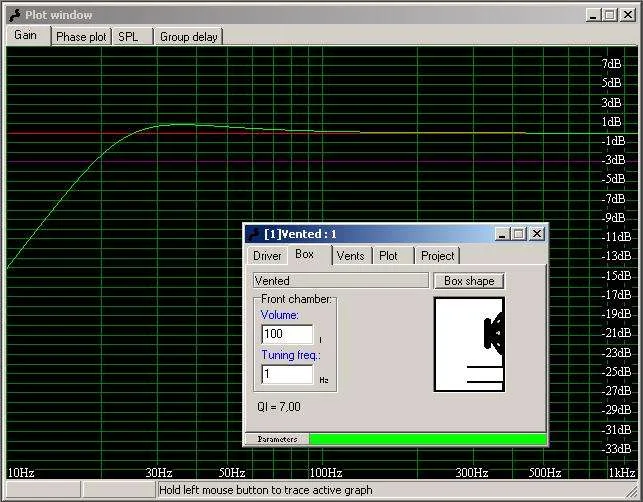Click the vented box diagram thumbnail
This screenshot has width=643, height=502.
469,345
